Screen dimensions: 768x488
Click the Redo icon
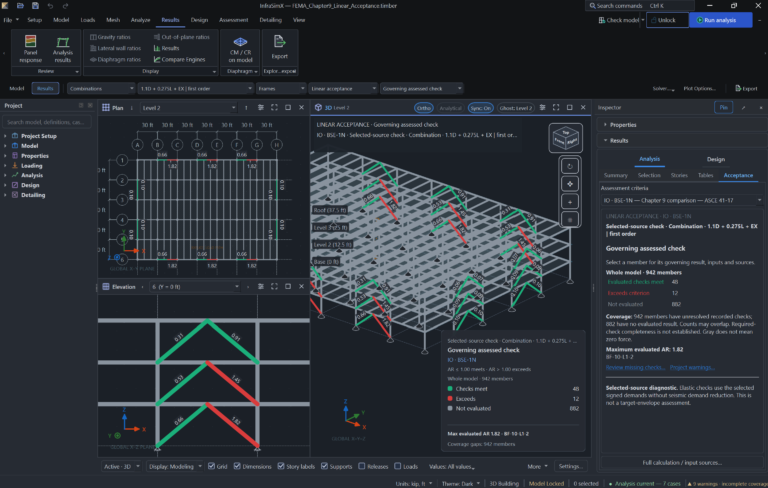point(65,6)
